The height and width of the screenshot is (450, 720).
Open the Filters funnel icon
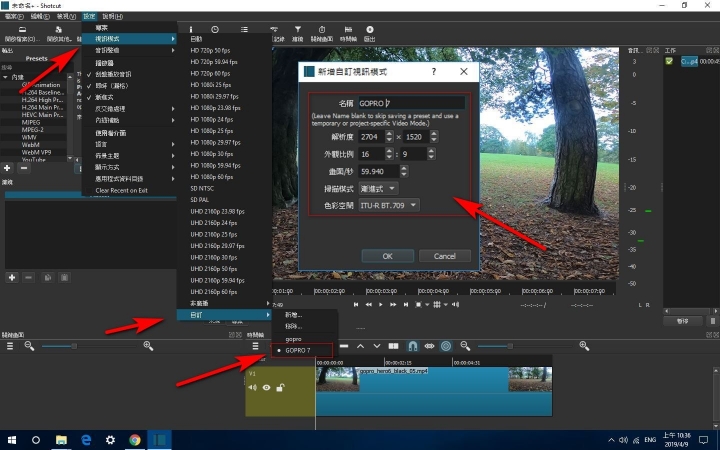coord(298,29)
